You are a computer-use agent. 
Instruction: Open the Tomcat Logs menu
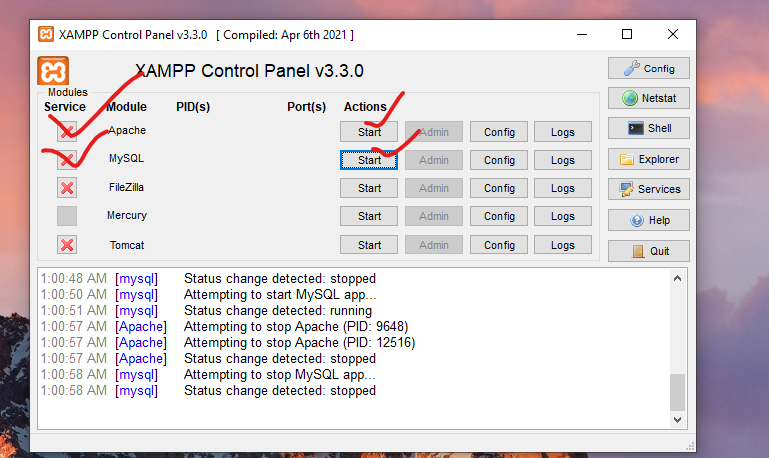coord(563,245)
